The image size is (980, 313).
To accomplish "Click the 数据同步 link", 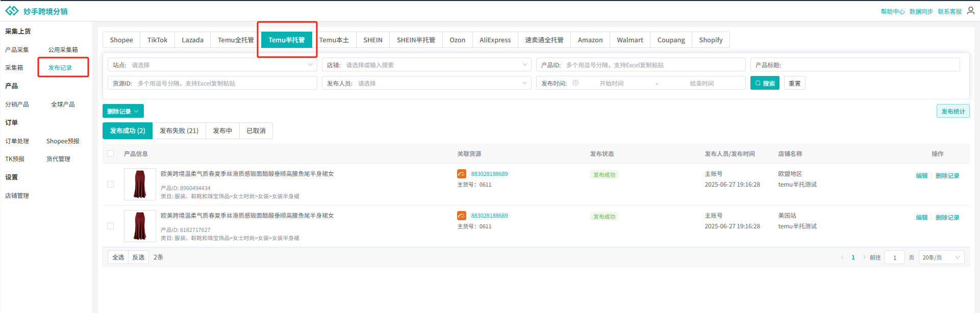I will (921, 11).
